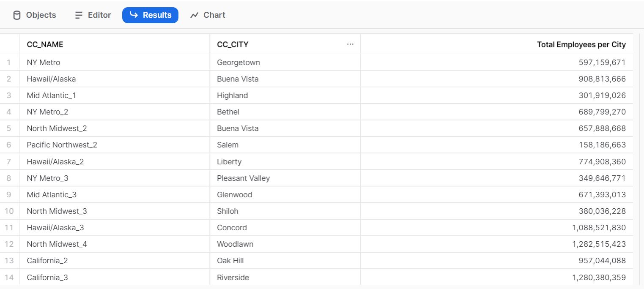The width and height of the screenshot is (644, 289).
Task: Select the North Midwest_2 cell
Action: click(115, 128)
